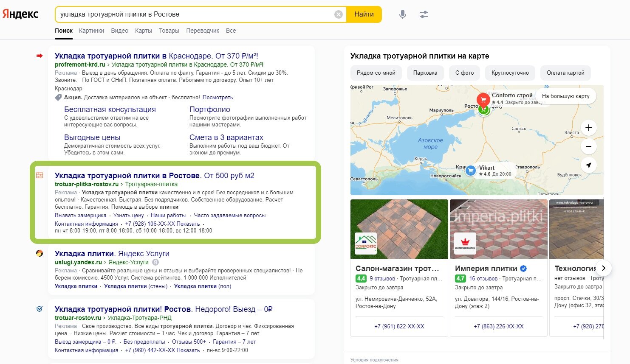
Task: Switch to the Видео tab
Action: [x=119, y=31]
